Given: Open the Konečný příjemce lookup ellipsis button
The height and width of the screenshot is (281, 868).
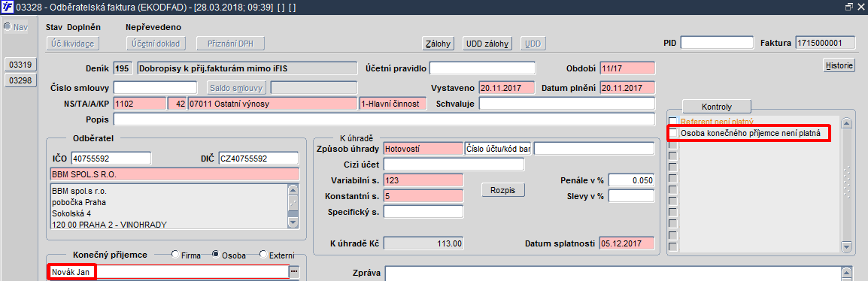Looking at the screenshot, I should coord(294,271).
